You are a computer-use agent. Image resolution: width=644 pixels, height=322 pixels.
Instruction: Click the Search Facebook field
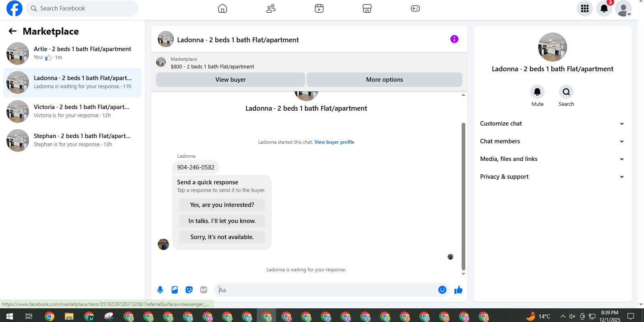coord(82,8)
